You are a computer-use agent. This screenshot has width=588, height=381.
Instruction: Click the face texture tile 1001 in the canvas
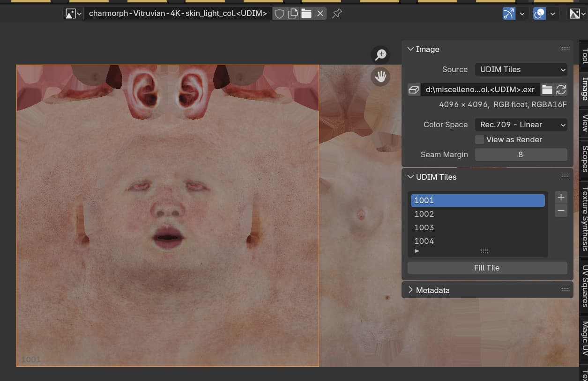coord(168,215)
